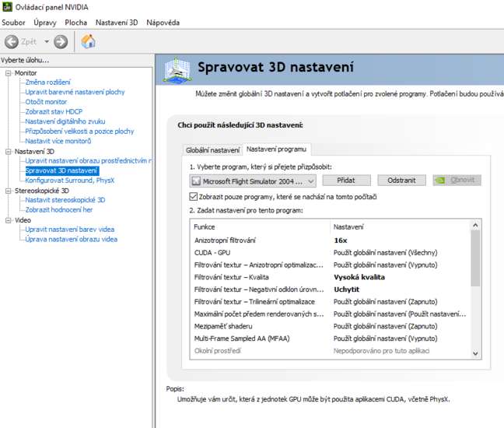Open Upravit nastavení obrazu prostřednictvím link
Image resolution: width=504 pixels, height=428 pixels.
click(x=88, y=161)
